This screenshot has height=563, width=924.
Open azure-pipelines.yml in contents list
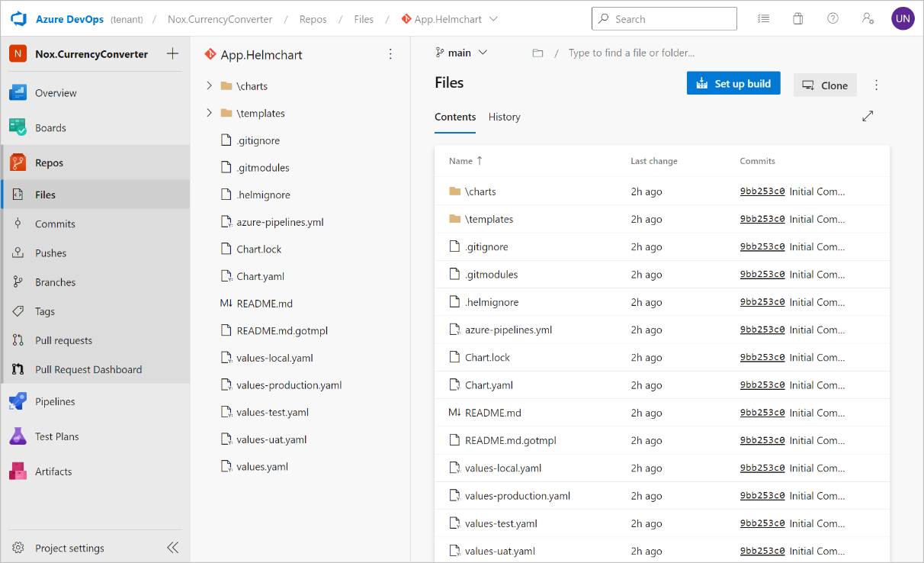pos(509,330)
